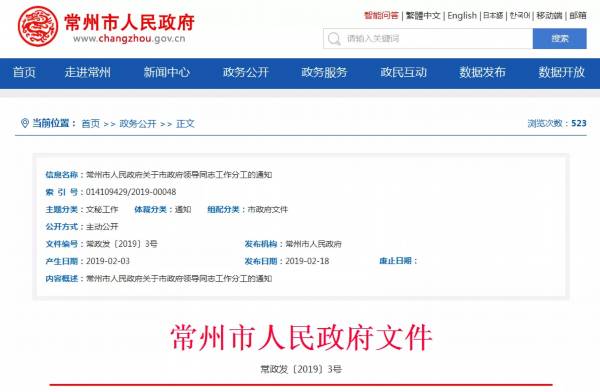This screenshot has width=600, height=392.
Task: Switch site language to English
Action: tap(462, 16)
